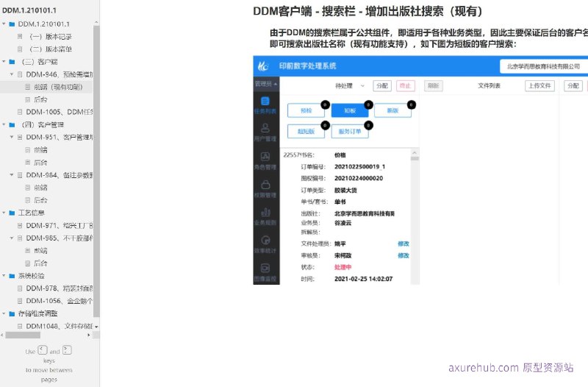Select the highlighted 短板 task type button
This screenshot has width=588, height=387.
[350, 111]
